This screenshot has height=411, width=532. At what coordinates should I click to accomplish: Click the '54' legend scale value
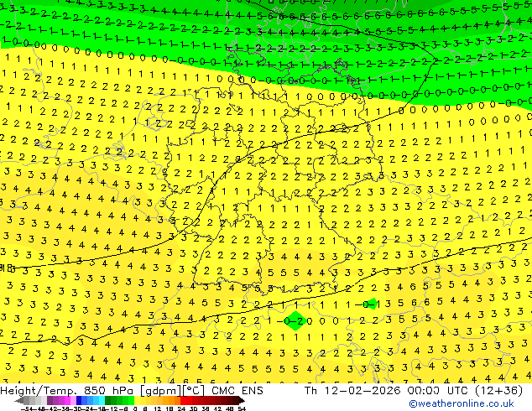click(242, 409)
